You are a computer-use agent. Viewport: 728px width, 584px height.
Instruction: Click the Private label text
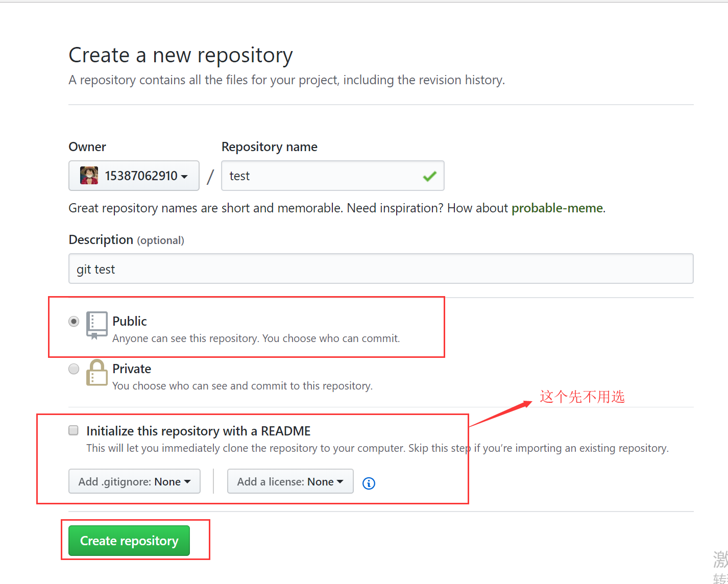pyautogui.click(x=132, y=369)
